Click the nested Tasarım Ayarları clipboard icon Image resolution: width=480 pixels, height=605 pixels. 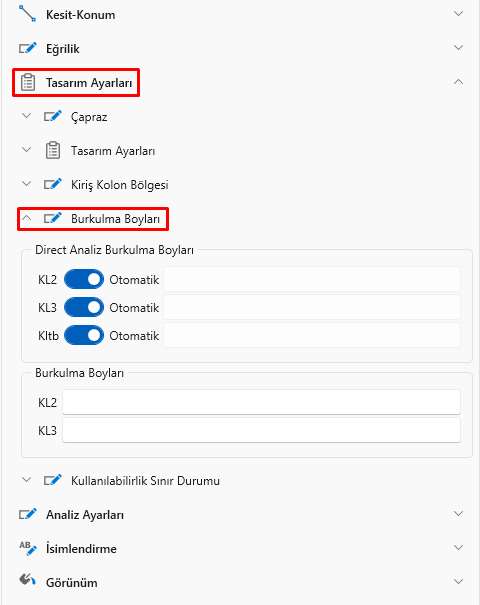[53, 150]
